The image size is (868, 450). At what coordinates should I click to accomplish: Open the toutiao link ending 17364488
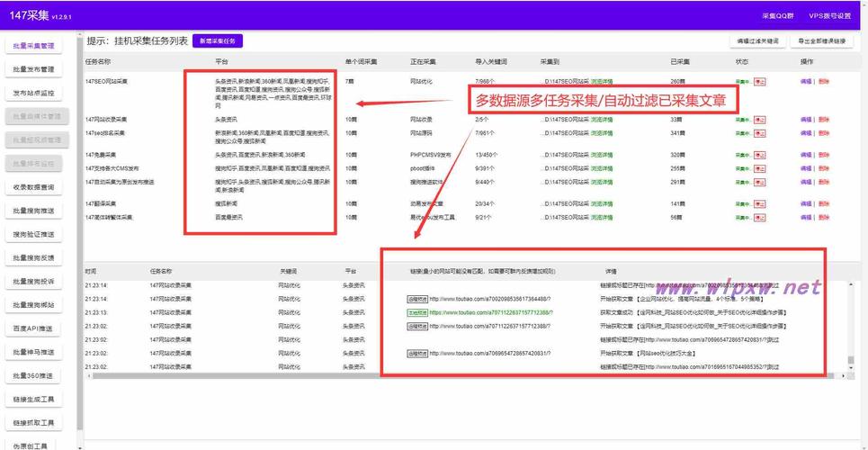(x=490, y=299)
